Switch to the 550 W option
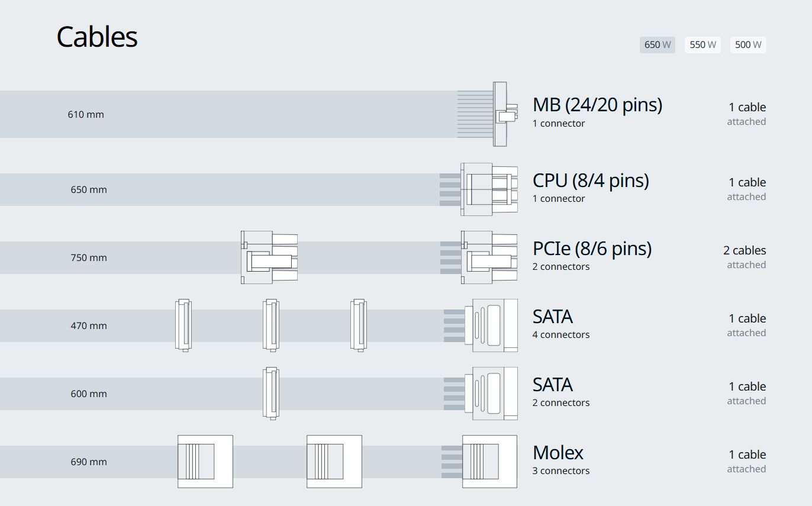The height and width of the screenshot is (506, 812). [x=703, y=45]
